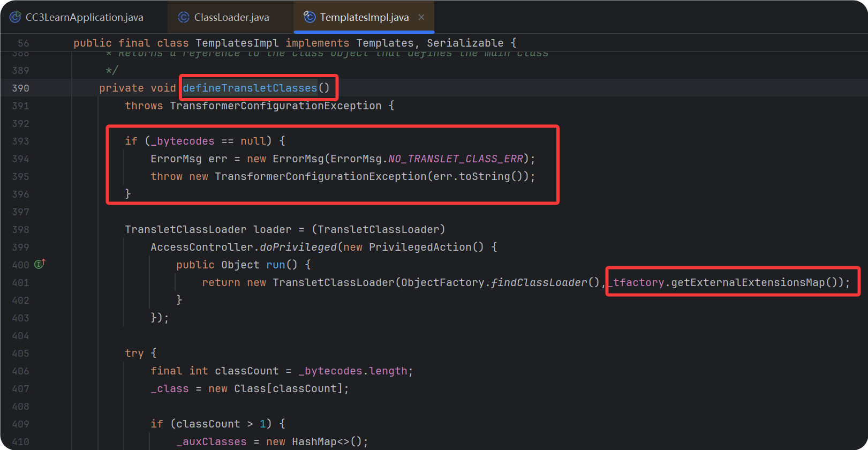
Task: Click the findClassLoader method call
Action: [x=539, y=282]
